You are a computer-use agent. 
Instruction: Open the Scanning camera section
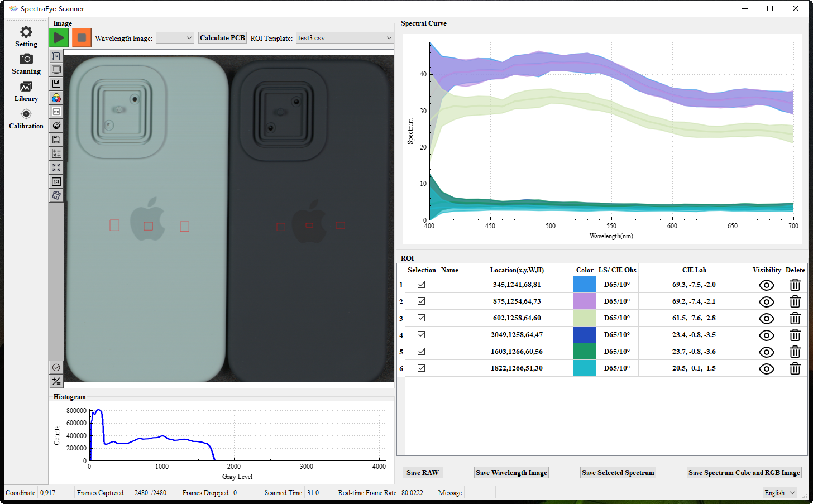point(26,64)
